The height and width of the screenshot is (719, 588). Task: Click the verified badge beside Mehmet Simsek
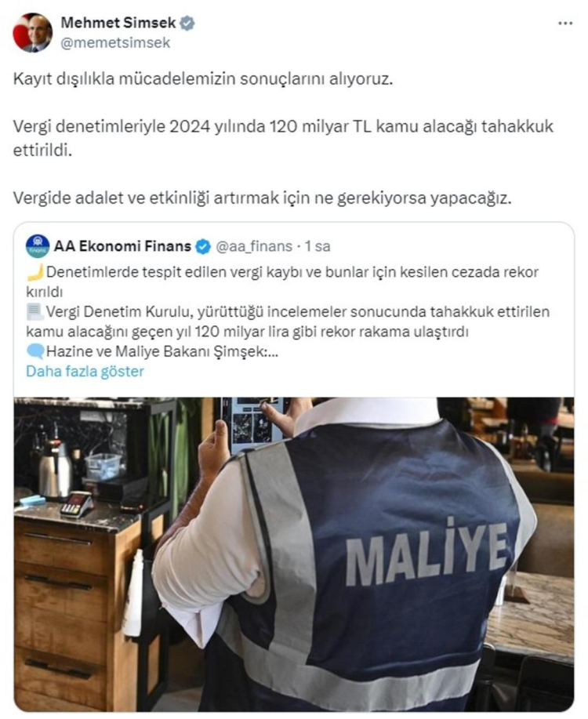point(187,23)
